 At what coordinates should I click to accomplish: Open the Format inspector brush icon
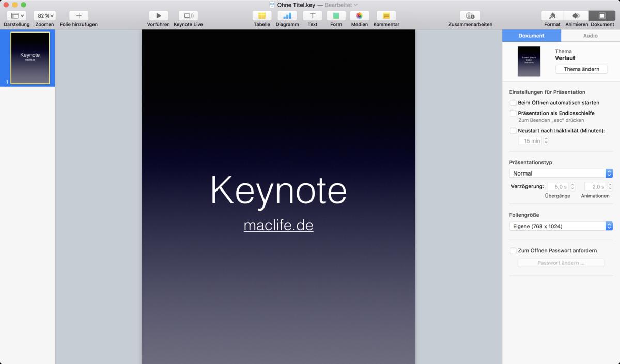552,16
